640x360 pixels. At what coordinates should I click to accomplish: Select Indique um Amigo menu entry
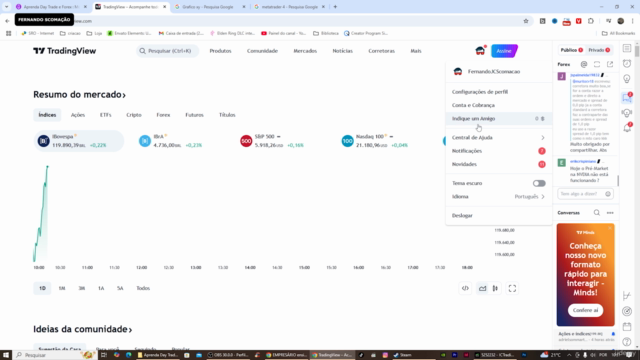point(498,118)
